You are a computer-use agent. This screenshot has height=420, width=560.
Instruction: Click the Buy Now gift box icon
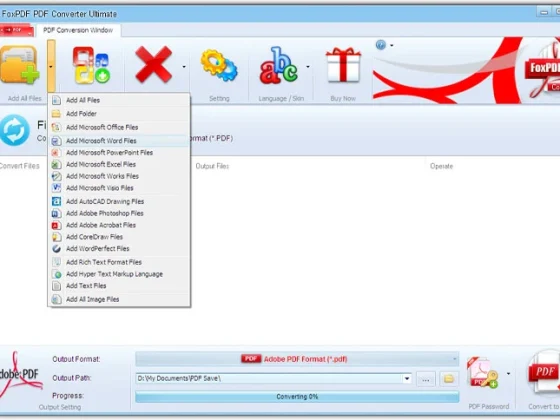click(343, 65)
